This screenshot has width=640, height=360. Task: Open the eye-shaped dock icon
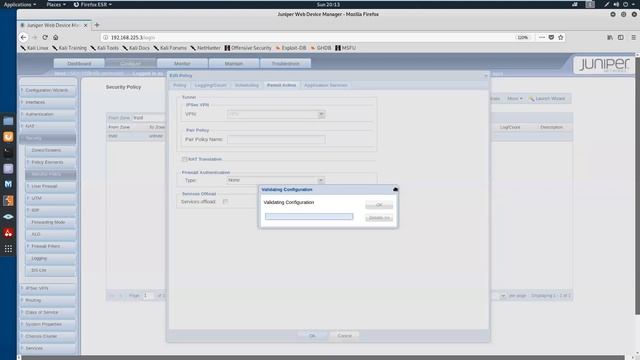(x=8, y=217)
